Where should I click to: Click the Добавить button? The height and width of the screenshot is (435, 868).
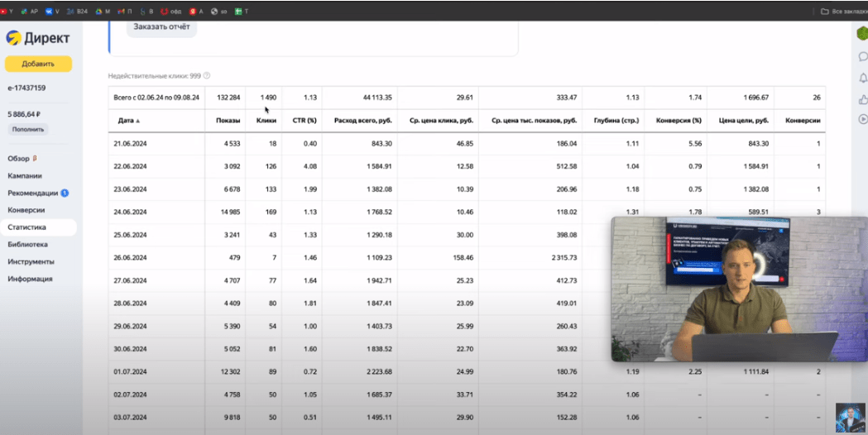[x=38, y=64]
